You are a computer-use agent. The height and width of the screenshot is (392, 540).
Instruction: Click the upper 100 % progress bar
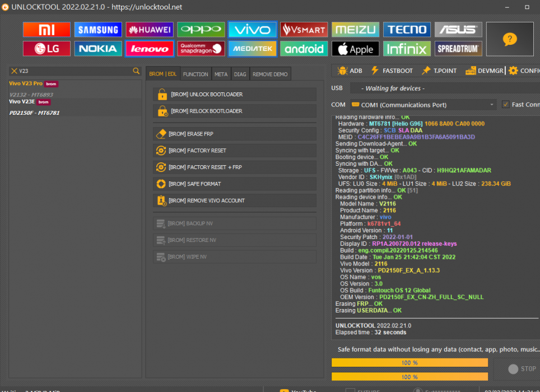pos(409,363)
